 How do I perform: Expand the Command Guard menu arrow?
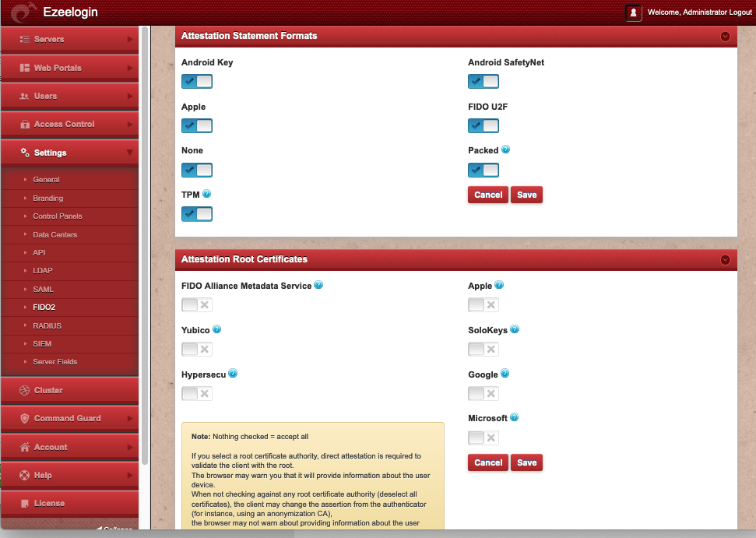(130, 418)
